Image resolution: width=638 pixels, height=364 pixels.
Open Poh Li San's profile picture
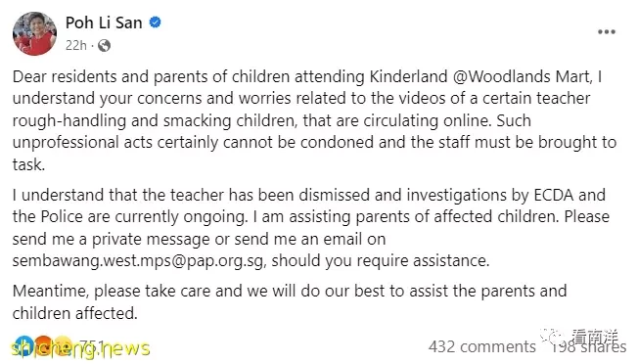[x=34, y=33]
